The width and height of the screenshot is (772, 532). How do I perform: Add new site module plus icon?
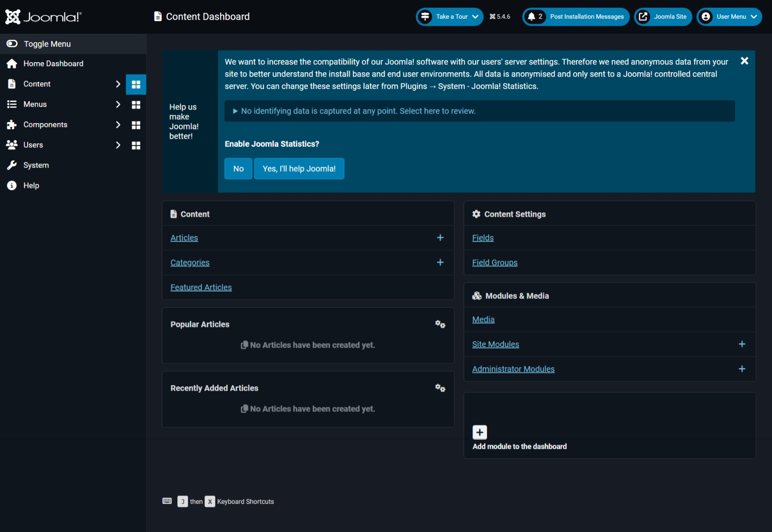[x=742, y=344]
